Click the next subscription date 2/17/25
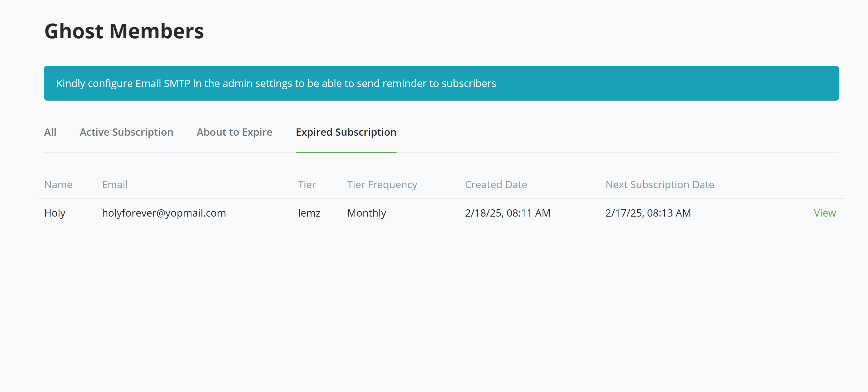This screenshot has height=392, width=868. point(648,213)
